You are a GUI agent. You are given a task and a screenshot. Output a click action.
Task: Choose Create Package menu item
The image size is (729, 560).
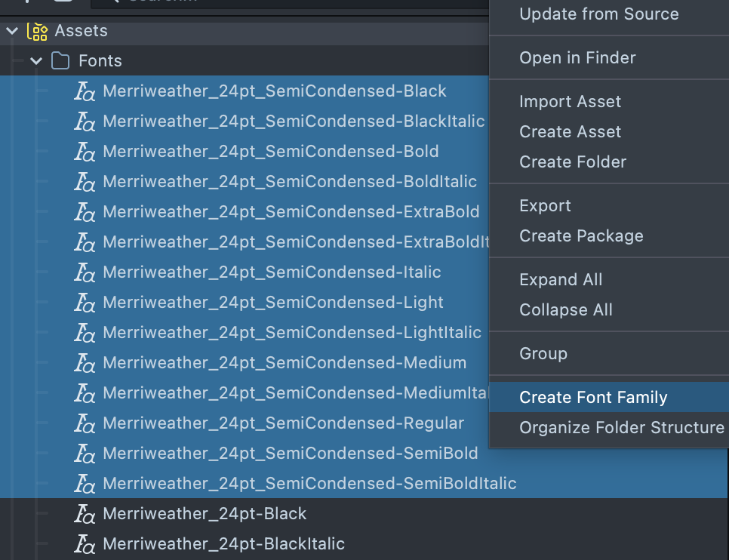click(581, 236)
